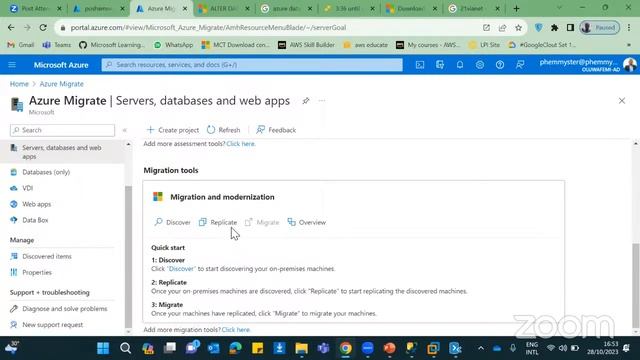Viewport: 640px width, 360px height.
Task: Click Replicate in Migration tools
Action: tap(218, 222)
